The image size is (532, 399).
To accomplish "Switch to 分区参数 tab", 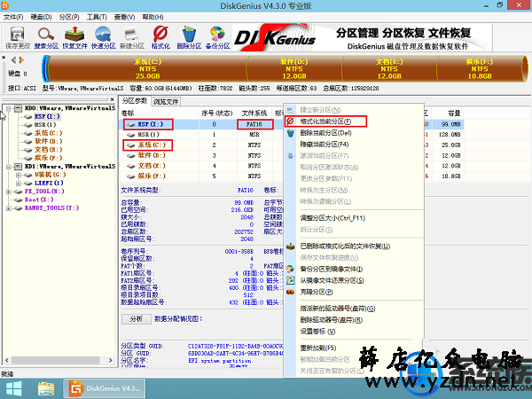I will click(135, 101).
